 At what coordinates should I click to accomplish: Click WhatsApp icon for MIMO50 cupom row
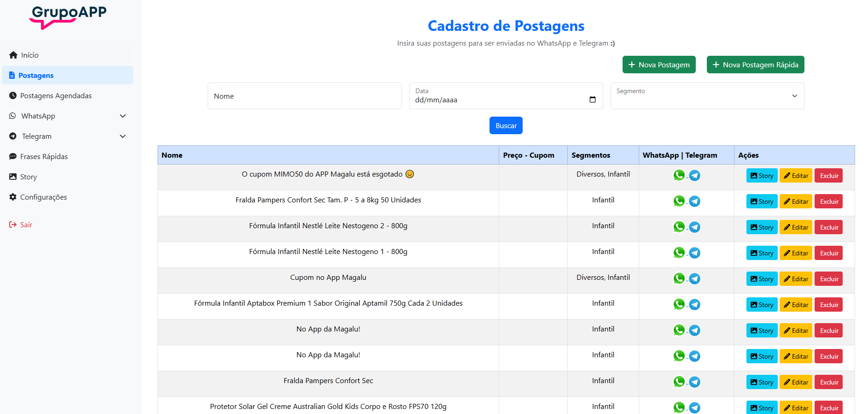(679, 175)
